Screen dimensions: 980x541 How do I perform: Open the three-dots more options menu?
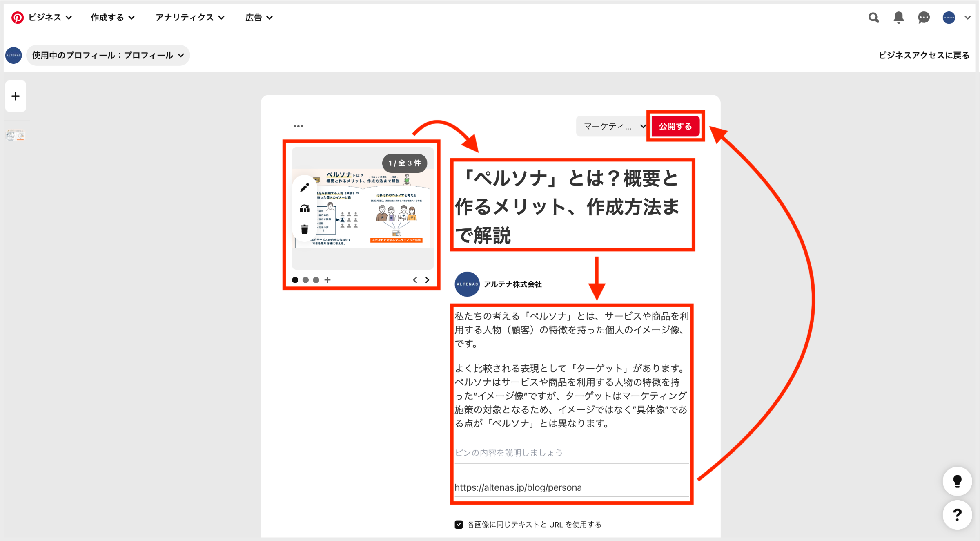pyautogui.click(x=298, y=126)
